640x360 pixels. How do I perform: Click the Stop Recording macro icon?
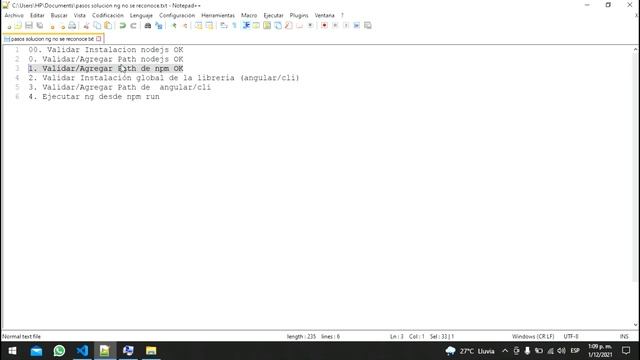335,26
